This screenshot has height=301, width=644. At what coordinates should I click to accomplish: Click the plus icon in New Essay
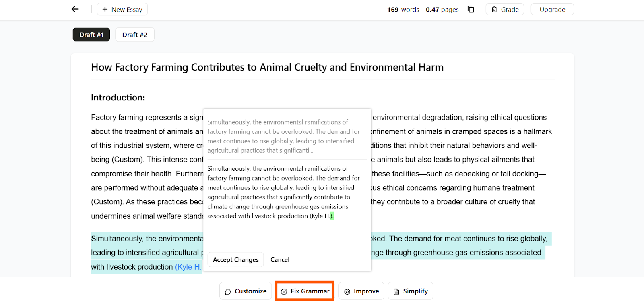[105, 9]
